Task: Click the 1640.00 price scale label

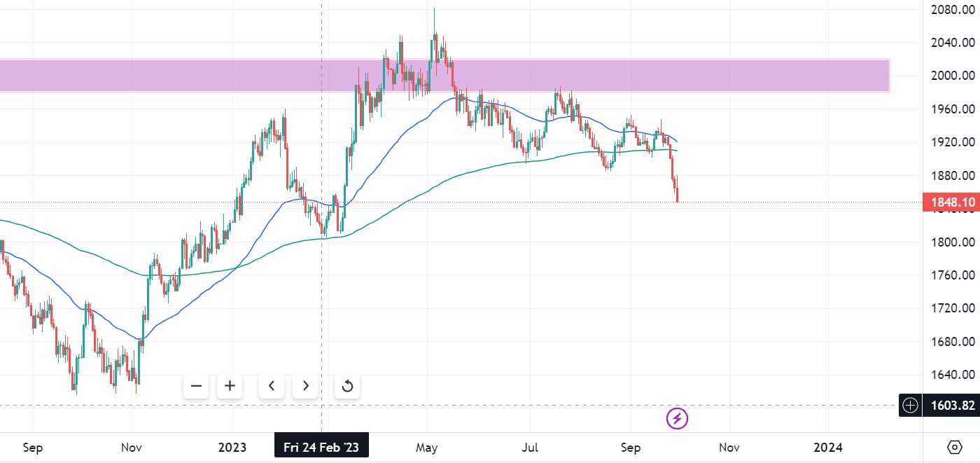Action: (953, 374)
